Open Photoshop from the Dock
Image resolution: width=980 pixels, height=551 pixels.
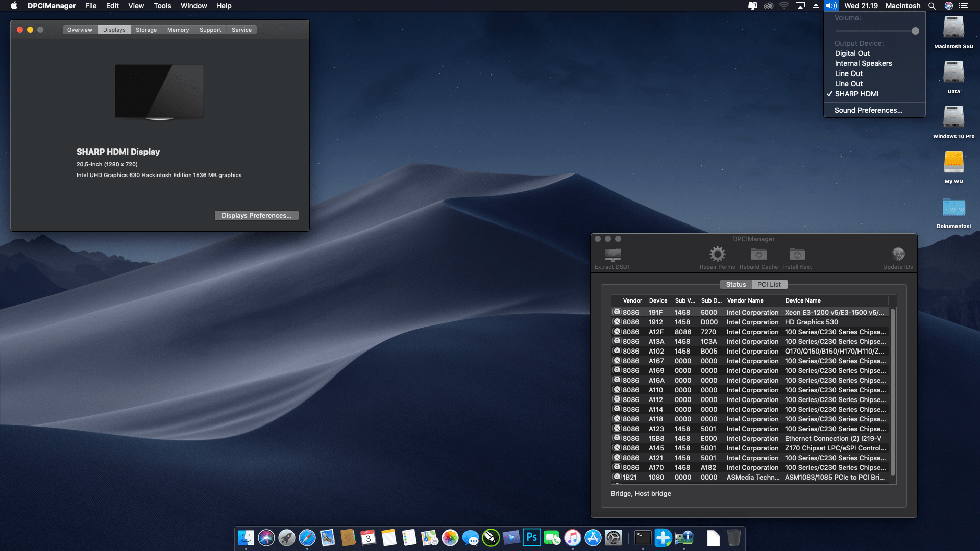point(531,537)
